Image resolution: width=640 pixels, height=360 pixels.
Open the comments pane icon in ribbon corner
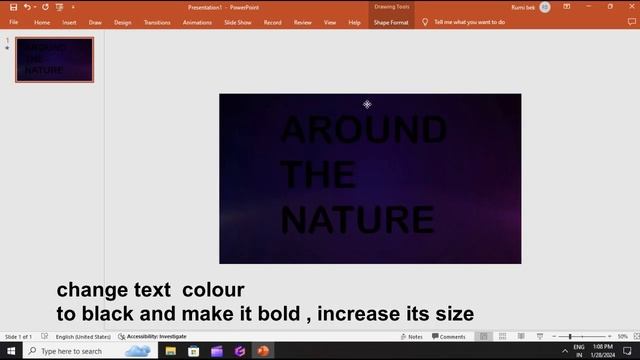point(632,22)
